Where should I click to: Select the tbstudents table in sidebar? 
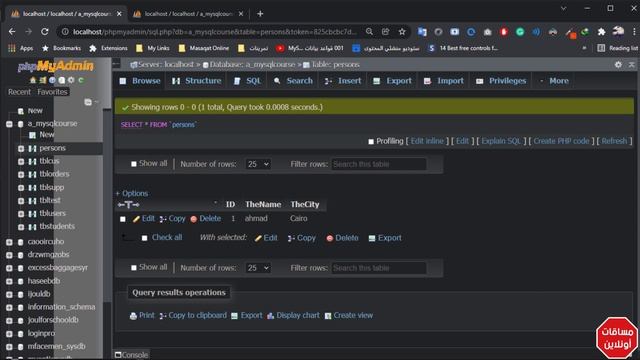(57, 226)
